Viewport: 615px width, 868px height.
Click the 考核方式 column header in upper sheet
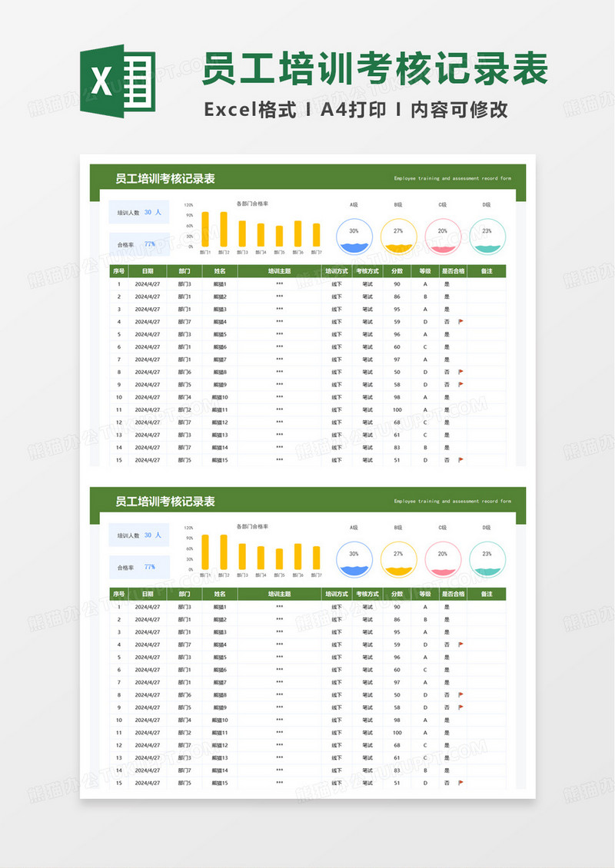click(x=367, y=271)
